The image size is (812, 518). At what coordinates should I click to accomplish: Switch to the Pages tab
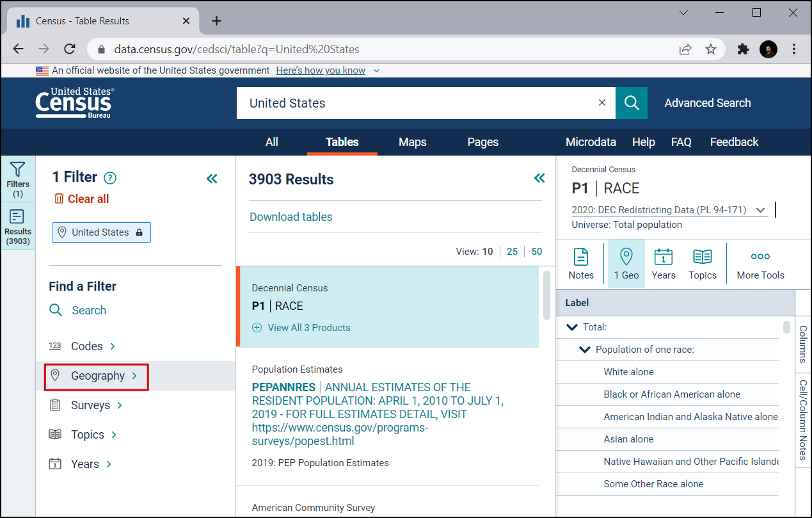coord(482,142)
